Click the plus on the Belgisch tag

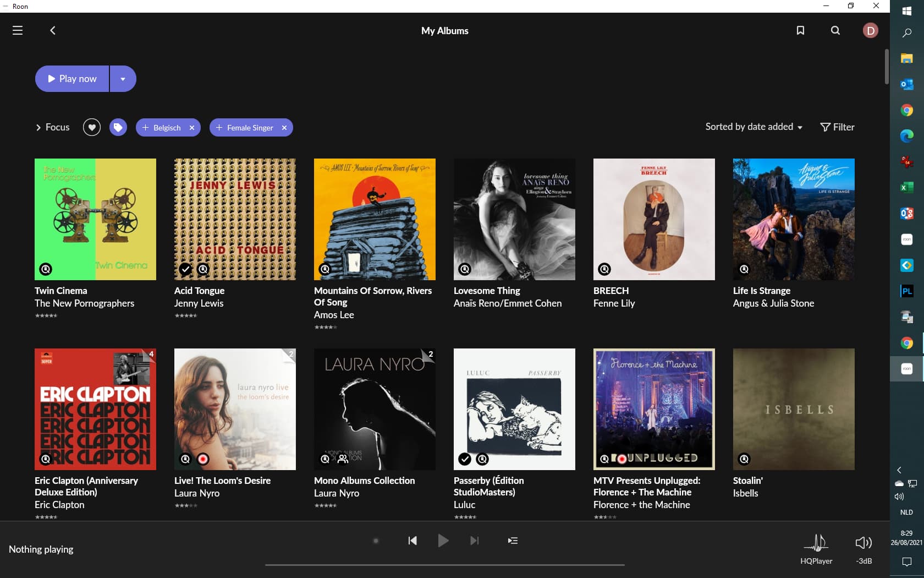coord(145,128)
